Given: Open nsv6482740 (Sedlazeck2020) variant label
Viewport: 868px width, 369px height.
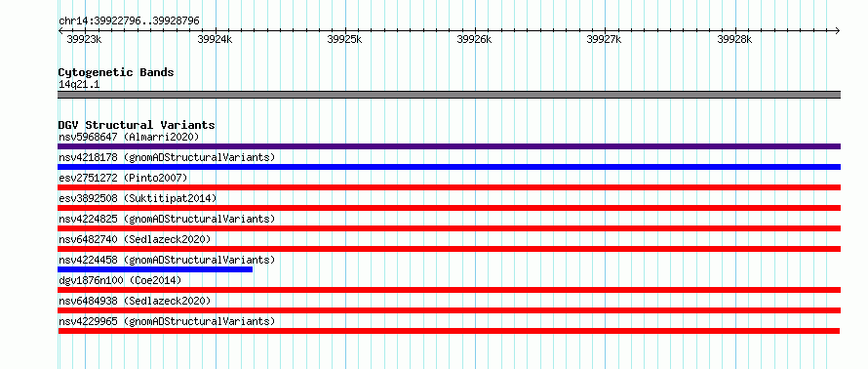Looking at the screenshot, I should coord(135,239).
